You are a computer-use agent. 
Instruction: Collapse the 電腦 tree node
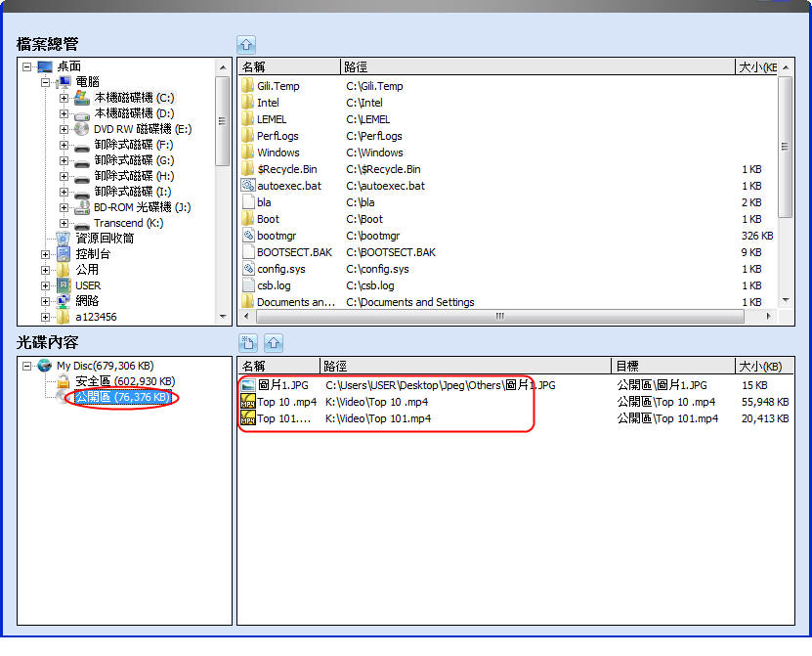(x=45, y=82)
